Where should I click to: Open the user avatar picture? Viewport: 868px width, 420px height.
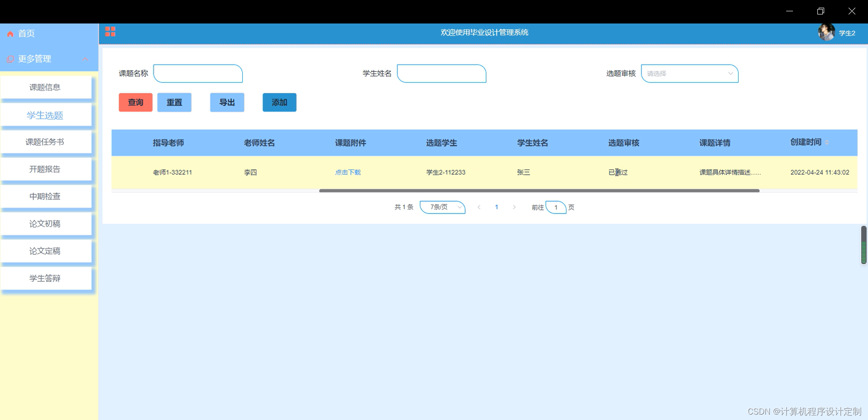(x=826, y=33)
